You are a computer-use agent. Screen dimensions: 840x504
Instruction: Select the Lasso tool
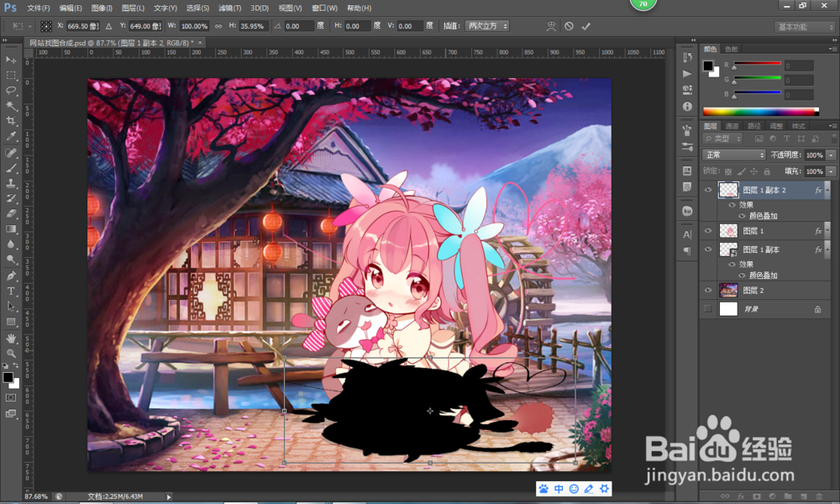tap(11, 90)
